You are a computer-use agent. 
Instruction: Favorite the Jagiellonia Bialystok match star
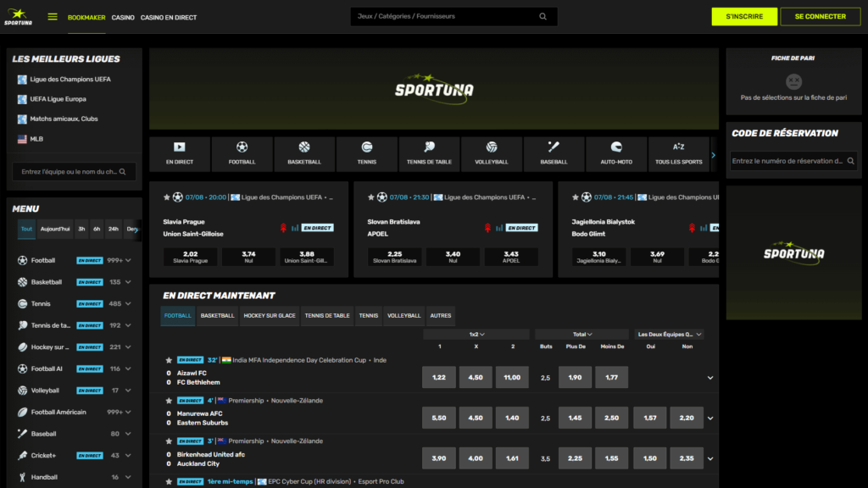(x=576, y=197)
